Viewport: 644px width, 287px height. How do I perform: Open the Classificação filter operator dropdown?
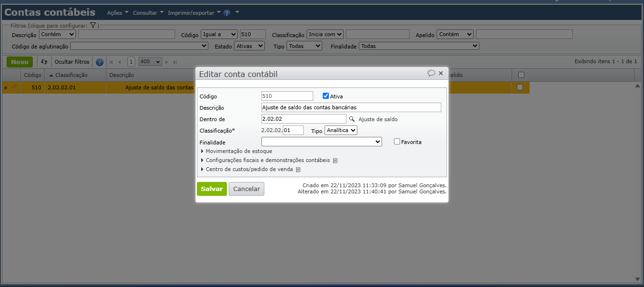pos(325,34)
